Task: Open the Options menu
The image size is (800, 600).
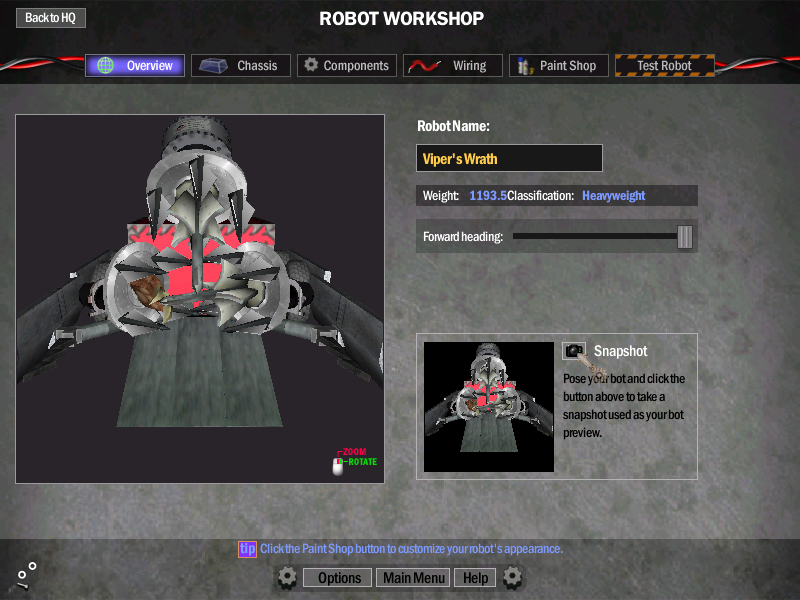Action: tap(339, 578)
